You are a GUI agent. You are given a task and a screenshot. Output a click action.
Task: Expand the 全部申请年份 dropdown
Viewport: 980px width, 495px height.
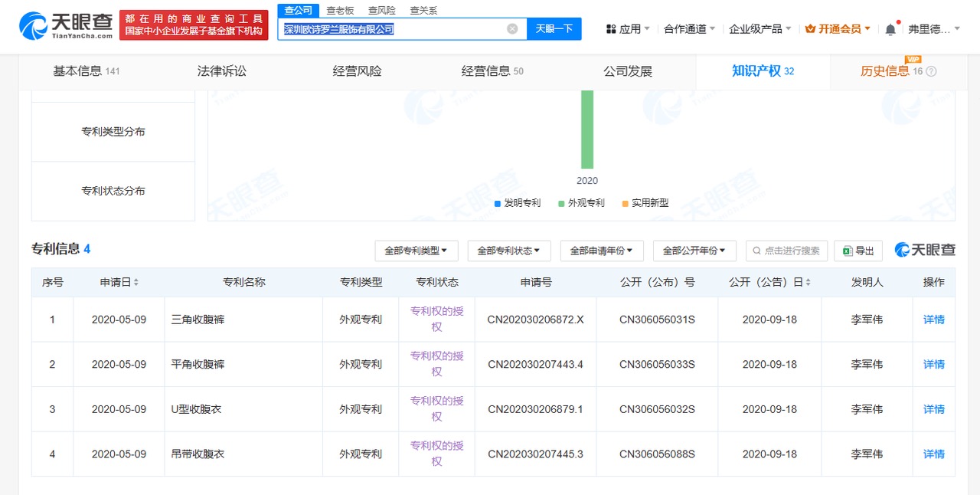602,251
